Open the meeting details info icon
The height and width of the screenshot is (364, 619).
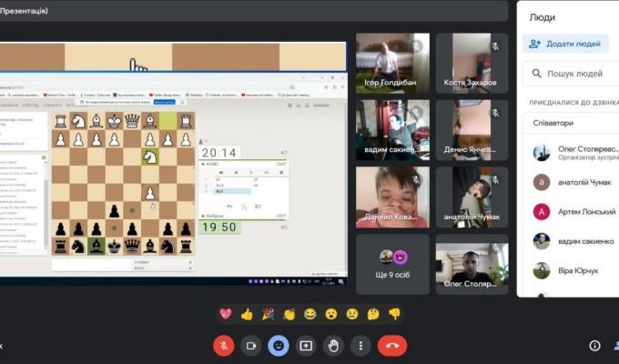tap(594, 346)
